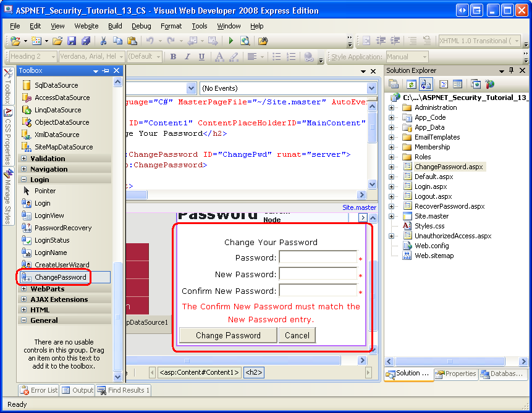
Task: Select the <h2> tag navigator button
Action: click(x=253, y=372)
